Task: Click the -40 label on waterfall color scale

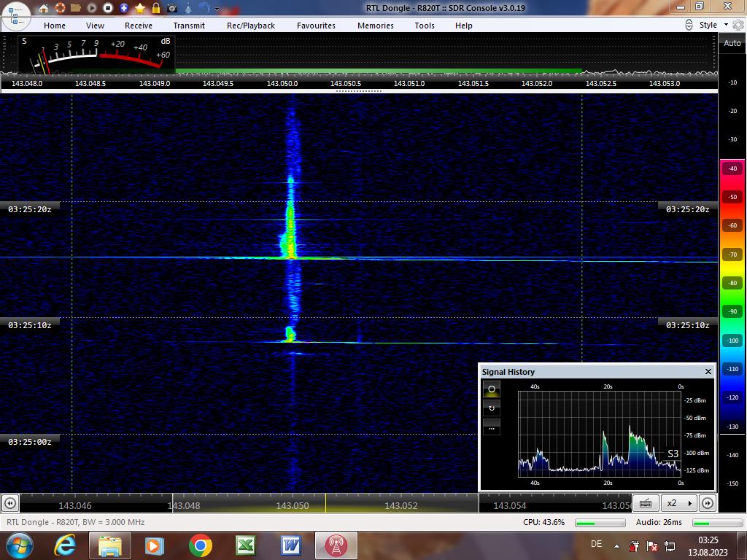Action: click(x=732, y=168)
